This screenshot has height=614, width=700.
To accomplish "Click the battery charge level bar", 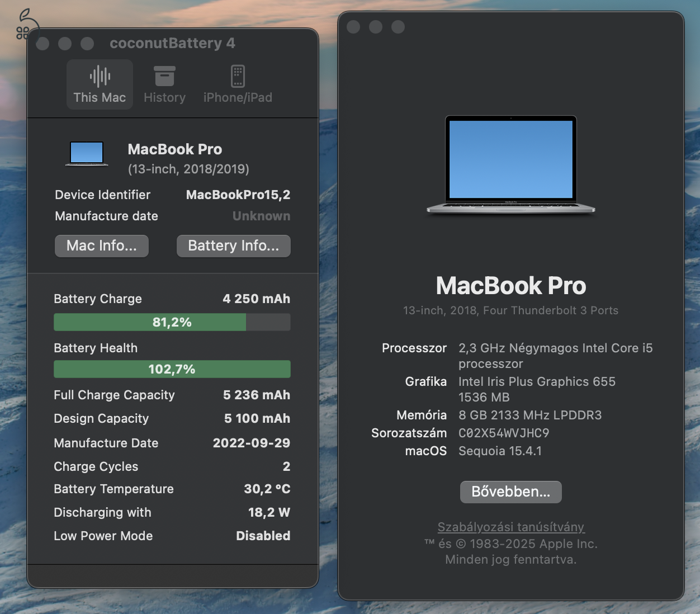I will (x=172, y=322).
